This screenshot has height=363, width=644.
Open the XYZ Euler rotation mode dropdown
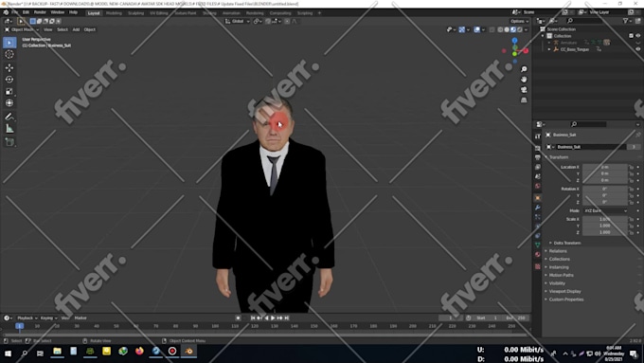coord(605,210)
